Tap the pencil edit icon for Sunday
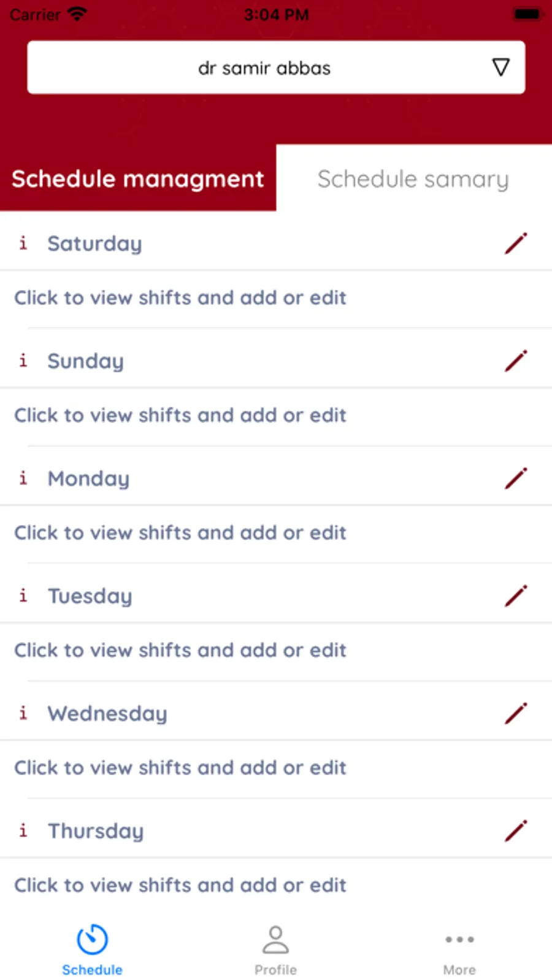552x980 pixels. coord(516,361)
